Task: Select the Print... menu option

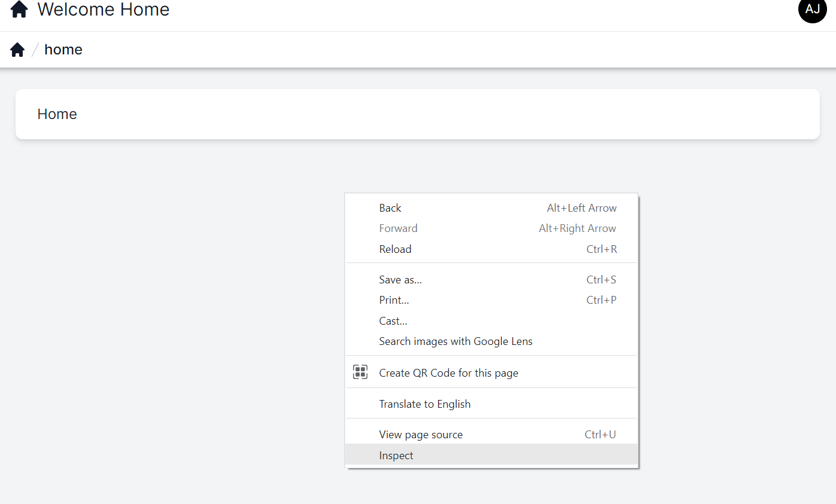Action: 394,300
